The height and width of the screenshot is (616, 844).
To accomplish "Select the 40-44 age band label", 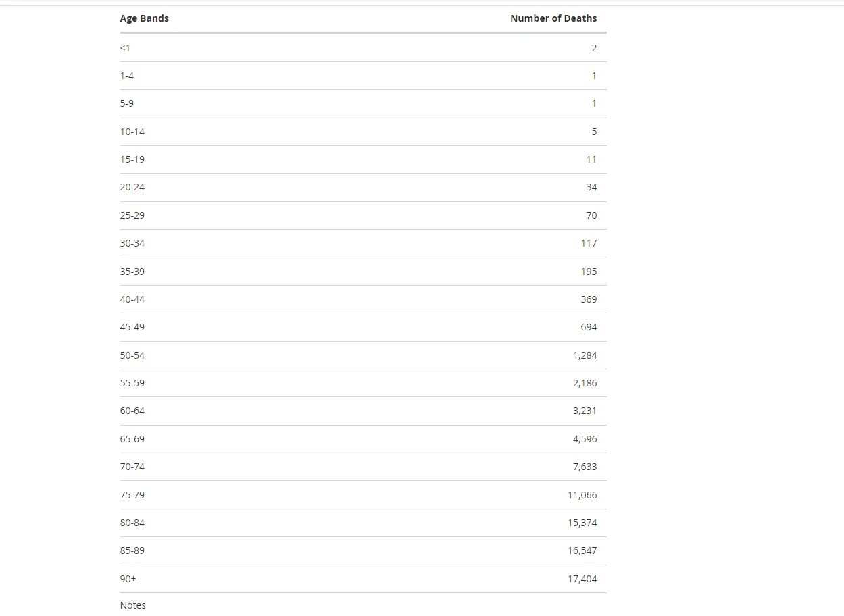I will tap(132, 299).
